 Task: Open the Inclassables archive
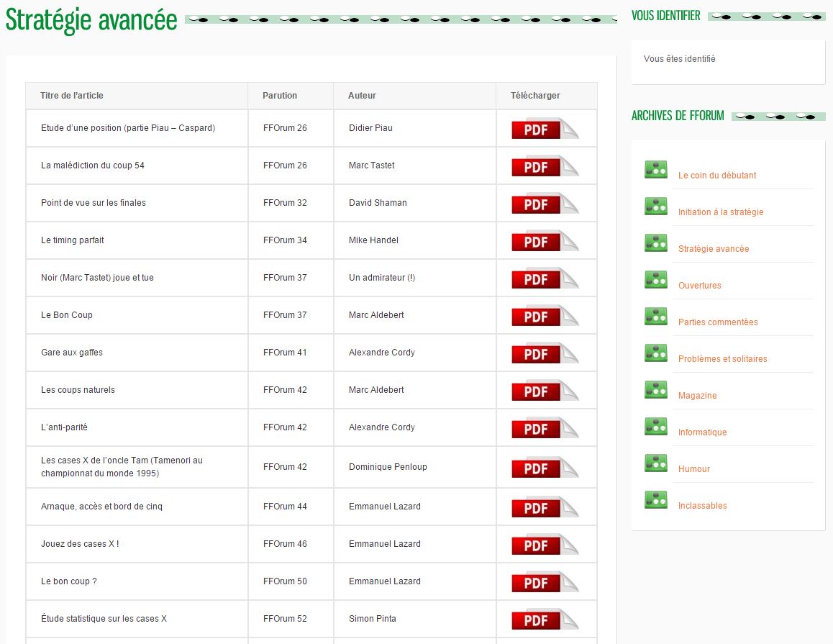pos(702,506)
